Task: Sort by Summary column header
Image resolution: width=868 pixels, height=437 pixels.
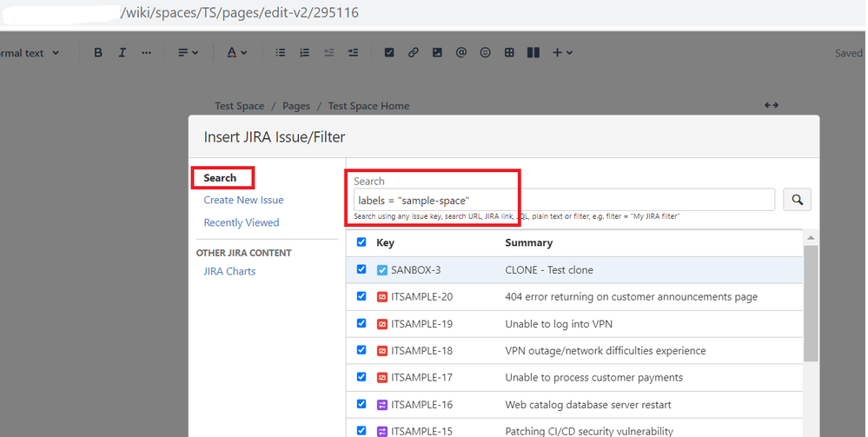Action: [528, 242]
